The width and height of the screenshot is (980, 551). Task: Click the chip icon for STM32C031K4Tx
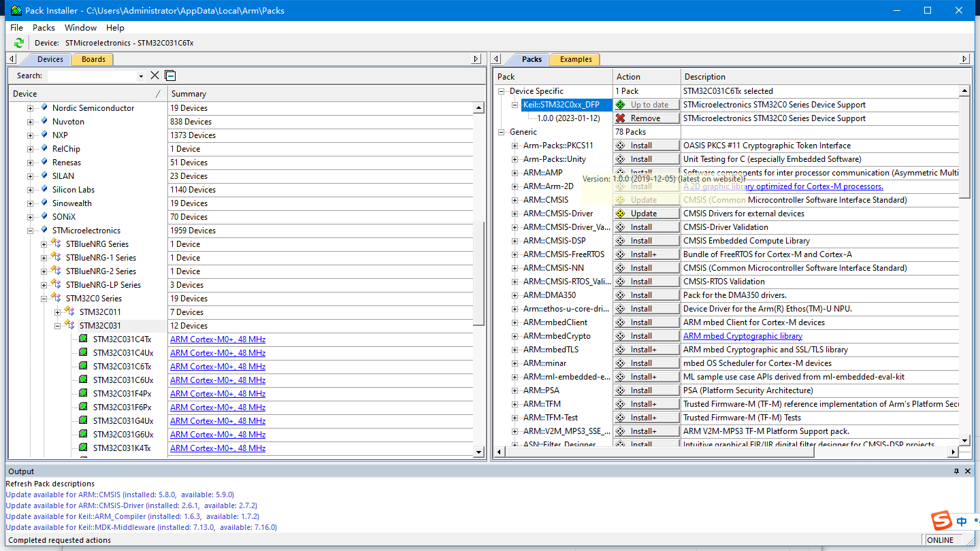83,448
